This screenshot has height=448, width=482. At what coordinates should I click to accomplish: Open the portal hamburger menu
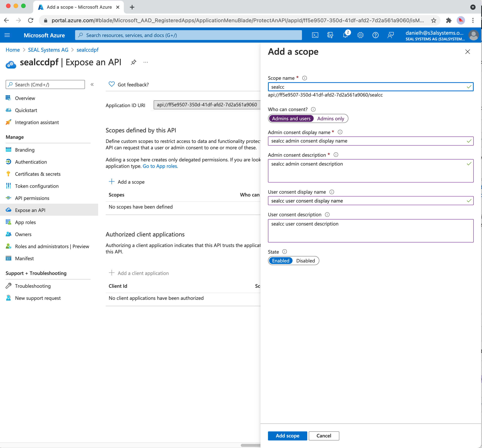(7, 35)
